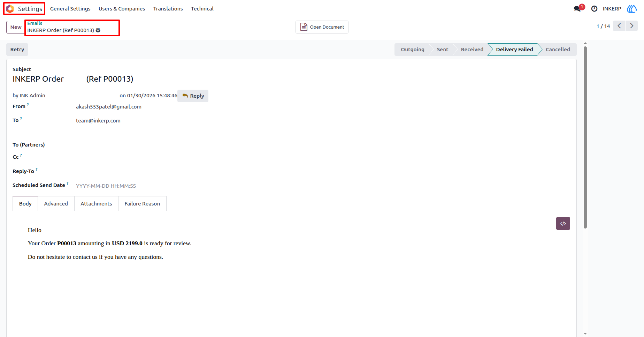
Task: Click the From email address field
Action: coord(109,107)
